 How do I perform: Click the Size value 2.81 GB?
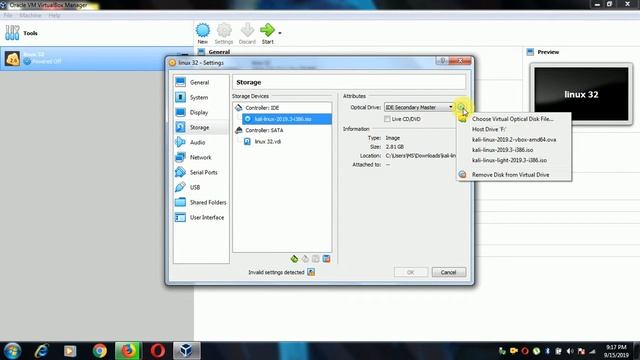click(x=394, y=147)
